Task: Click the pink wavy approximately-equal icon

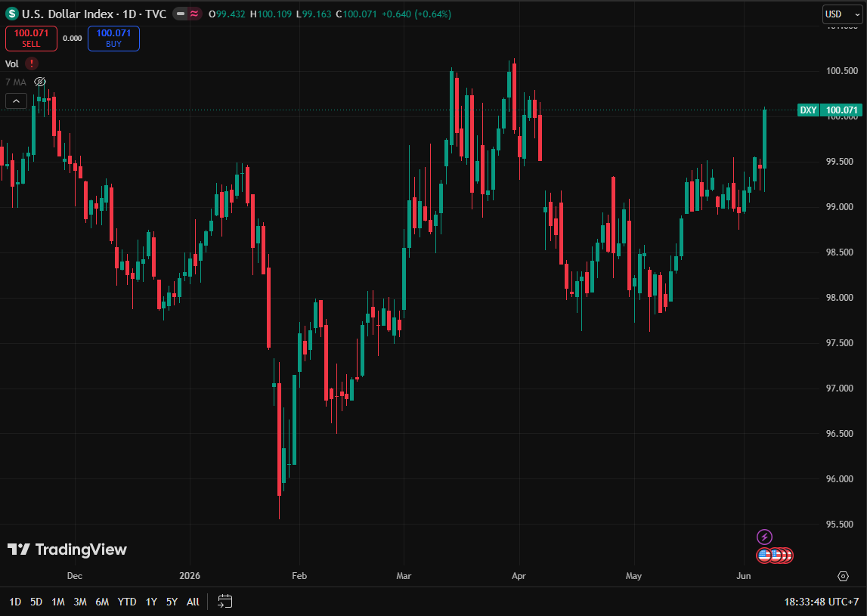Action: 194,14
